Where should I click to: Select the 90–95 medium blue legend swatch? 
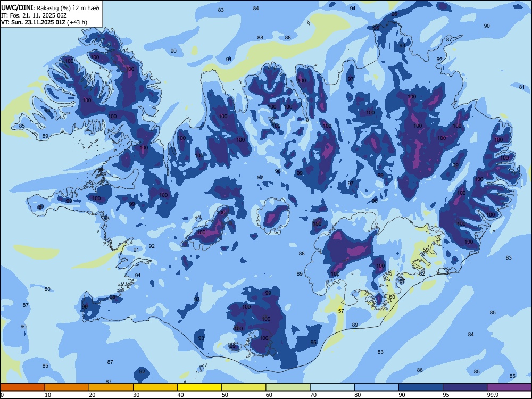[421, 387]
